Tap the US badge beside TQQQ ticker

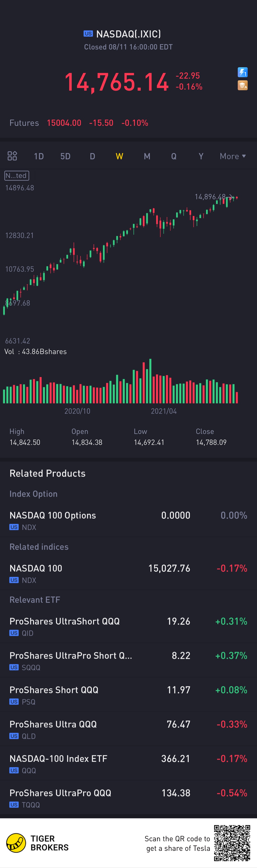pyautogui.click(x=14, y=805)
